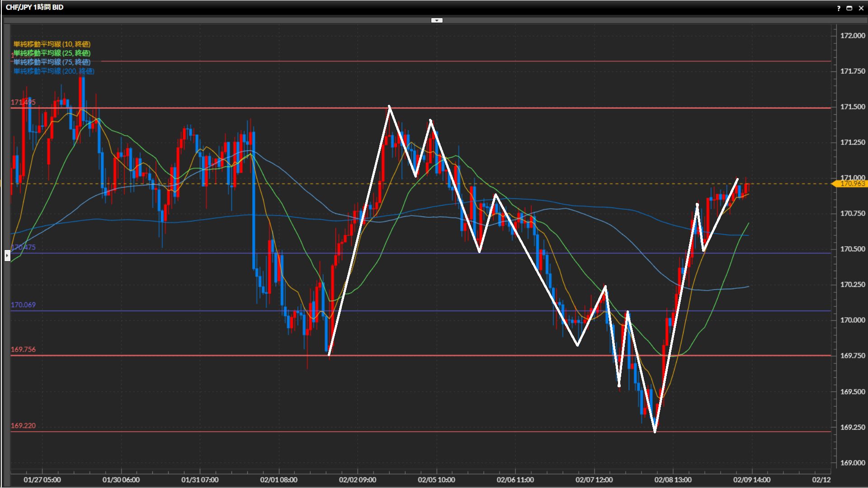Click the 170.475 horizontal line label
Screen dimensions: 868x488
click(23, 247)
